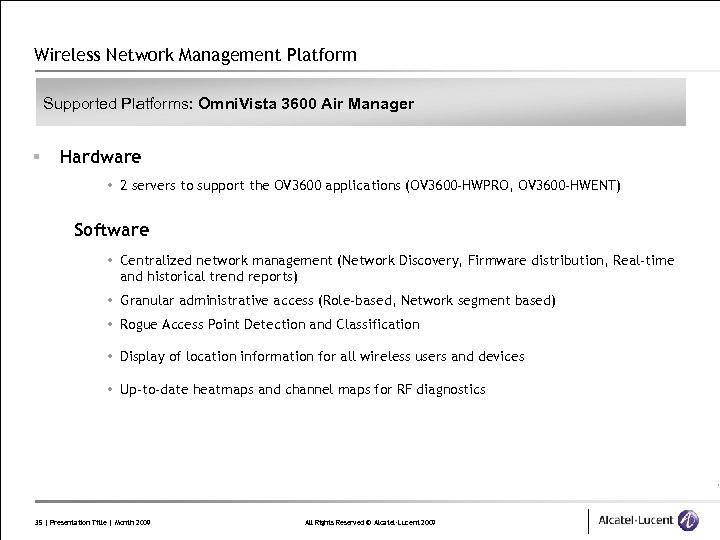Click the 'Centralized network management' bullet text
This screenshot has height=540, width=720.
(397, 268)
